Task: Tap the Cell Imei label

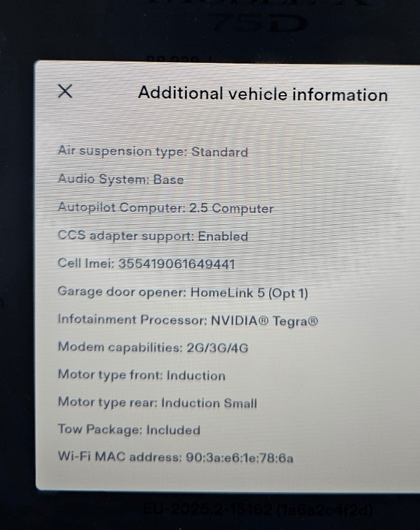Action: click(86, 263)
